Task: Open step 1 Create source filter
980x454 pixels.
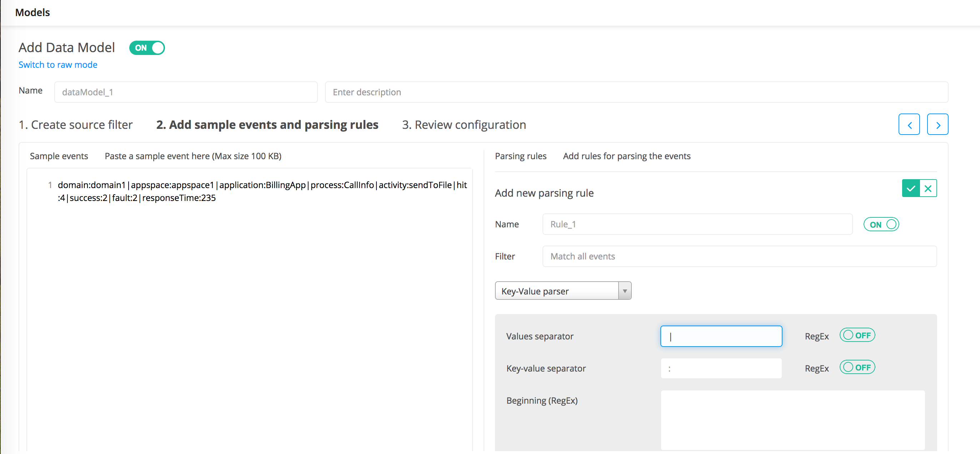Action: [x=76, y=125]
